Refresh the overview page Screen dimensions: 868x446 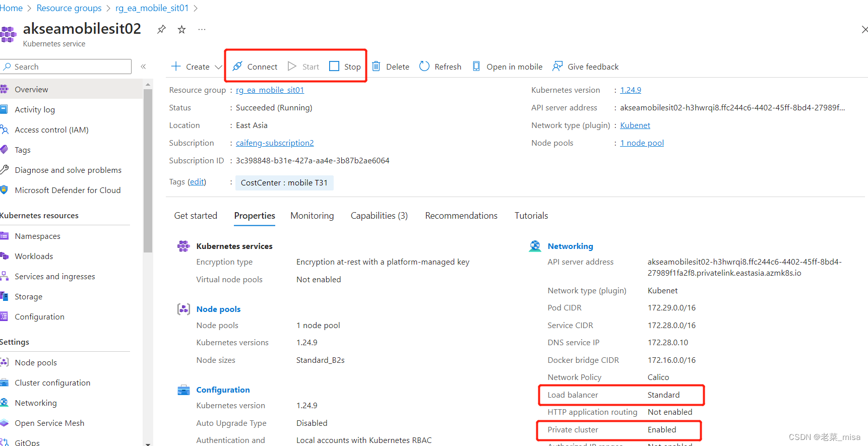(x=440, y=67)
